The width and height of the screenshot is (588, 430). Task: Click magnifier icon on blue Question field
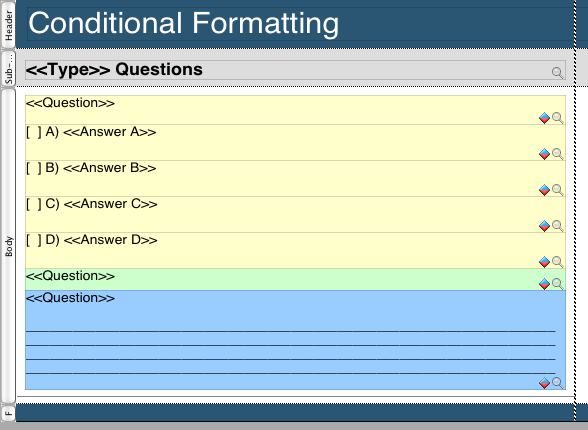point(558,383)
